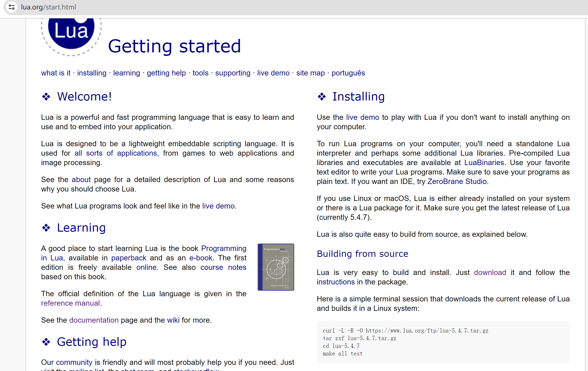Viewport: 588px width, 371px height.
Task: Click the Programming in Lua book cover
Action: click(276, 267)
